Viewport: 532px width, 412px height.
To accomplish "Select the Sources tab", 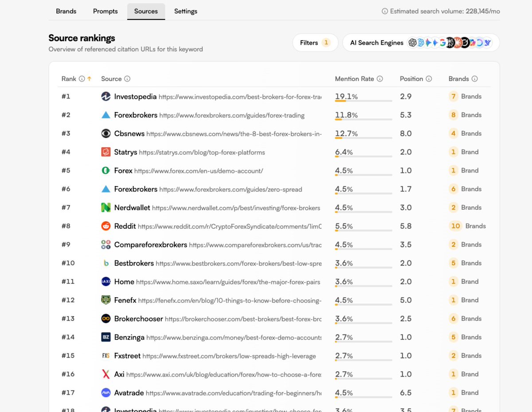I will point(146,11).
